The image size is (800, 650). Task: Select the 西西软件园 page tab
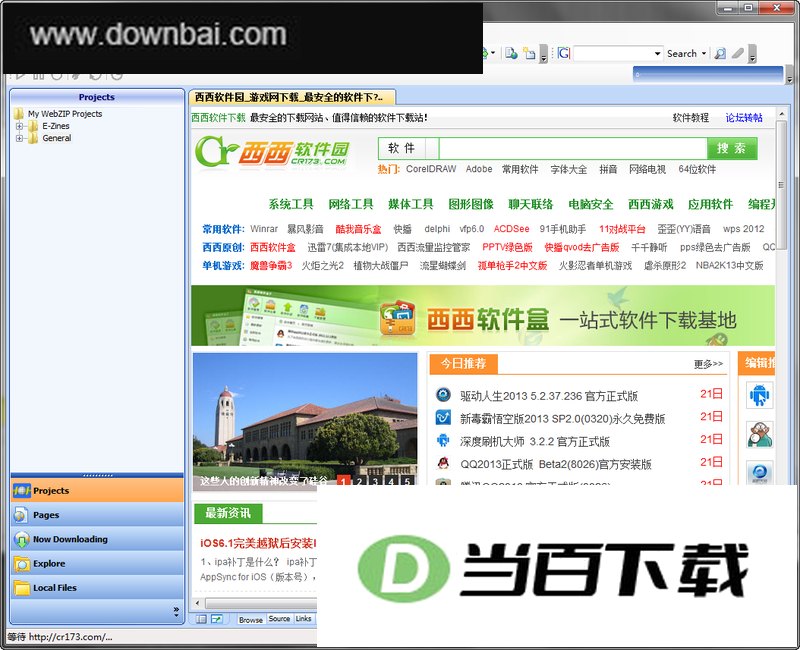[291, 97]
